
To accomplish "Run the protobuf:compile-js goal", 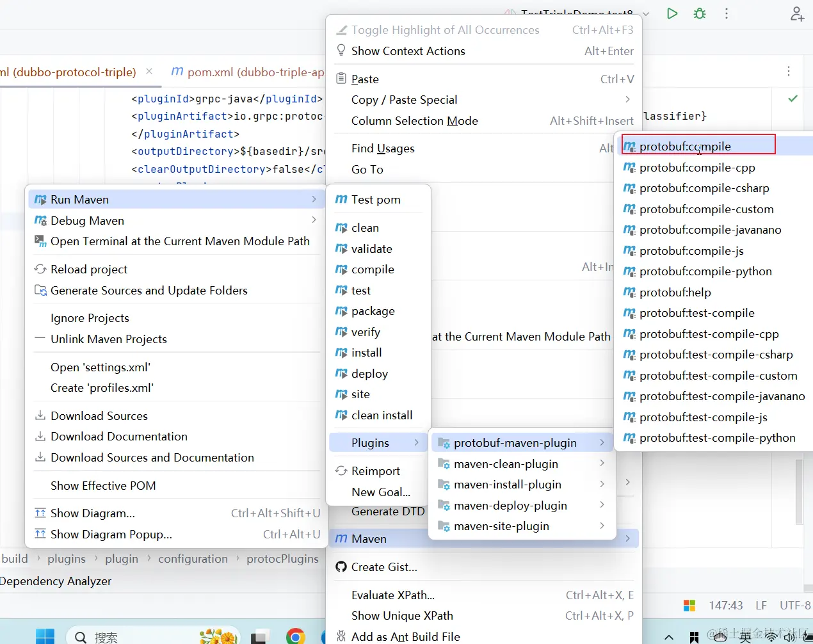I will tap(715, 251).
